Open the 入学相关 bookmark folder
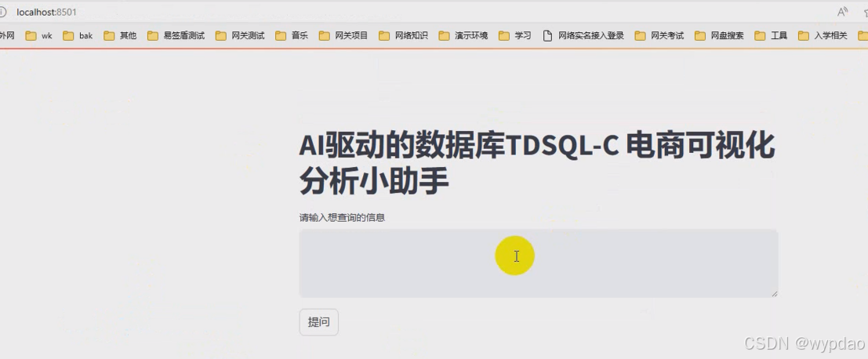 point(823,36)
